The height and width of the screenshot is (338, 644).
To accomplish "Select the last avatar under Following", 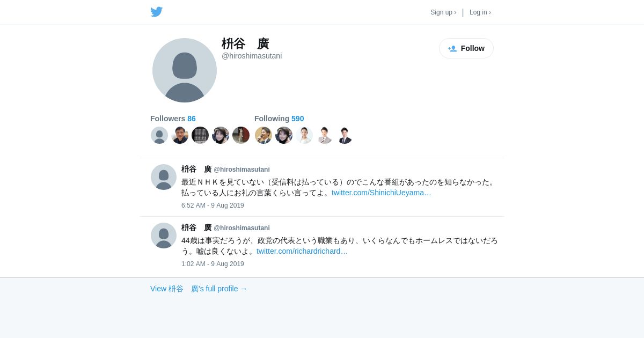I will [x=345, y=135].
